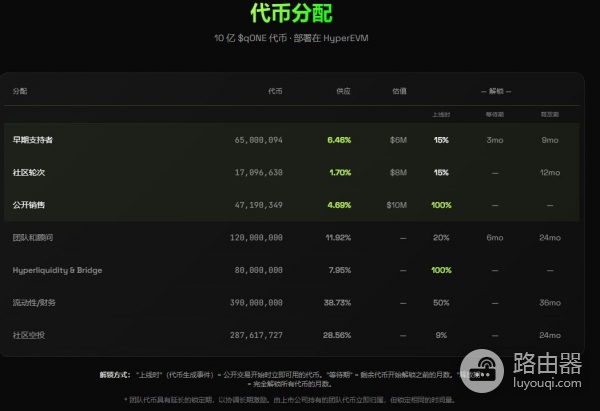Click the 9mo vesting value
This screenshot has height=411, width=600.
(550, 140)
